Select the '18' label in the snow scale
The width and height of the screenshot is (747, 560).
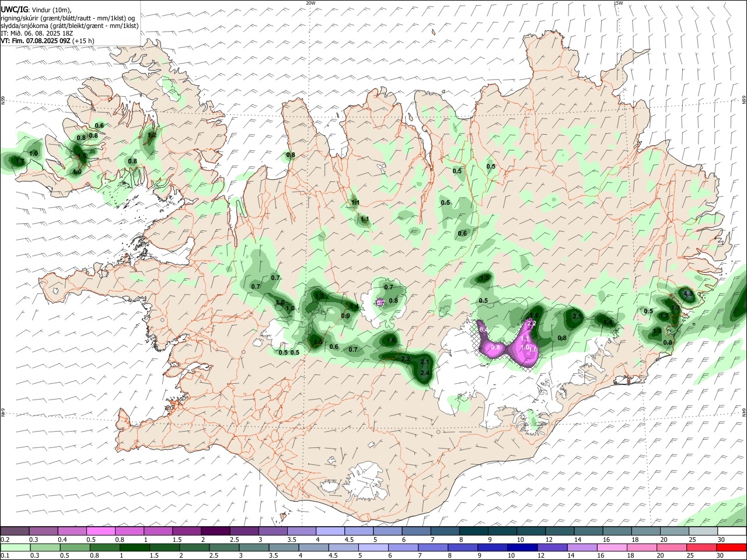tap(635, 540)
